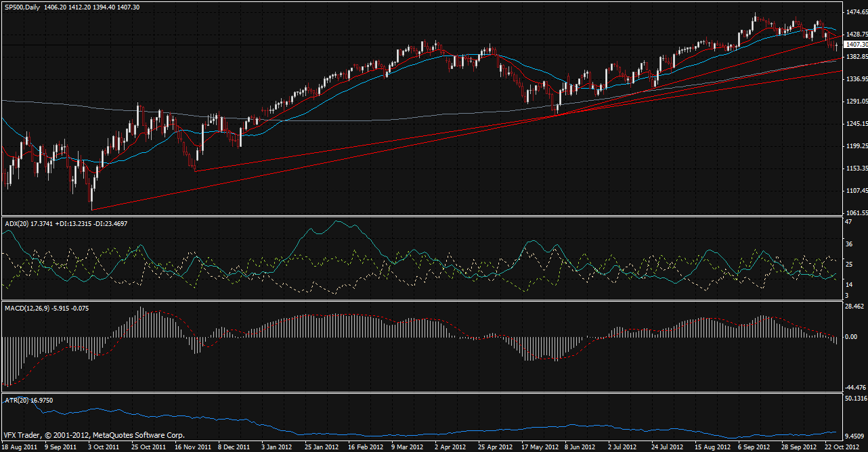Click the ADX line peak near February 2012
The width and height of the screenshot is (868, 452).
337,222
